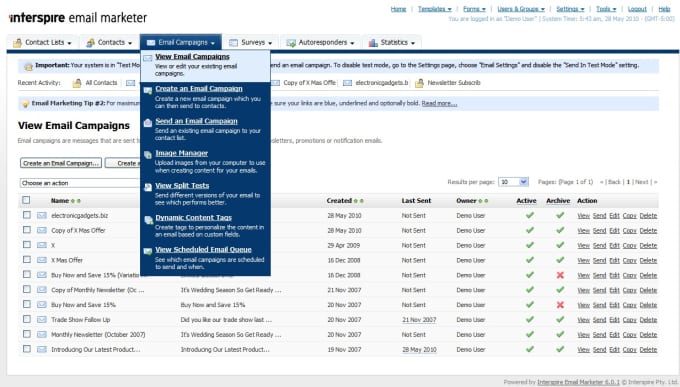The height and width of the screenshot is (387, 680).
Task: Click green active checkmark in electronicgadgets.biz row
Action: (x=530, y=215)
